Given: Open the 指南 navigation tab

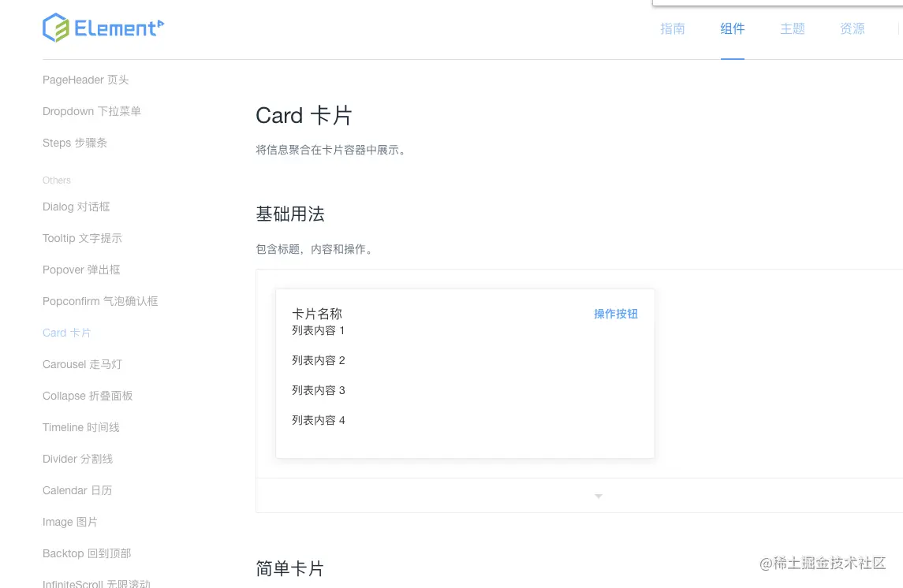Looking at the screenshot, I should (x=673, y=28).
